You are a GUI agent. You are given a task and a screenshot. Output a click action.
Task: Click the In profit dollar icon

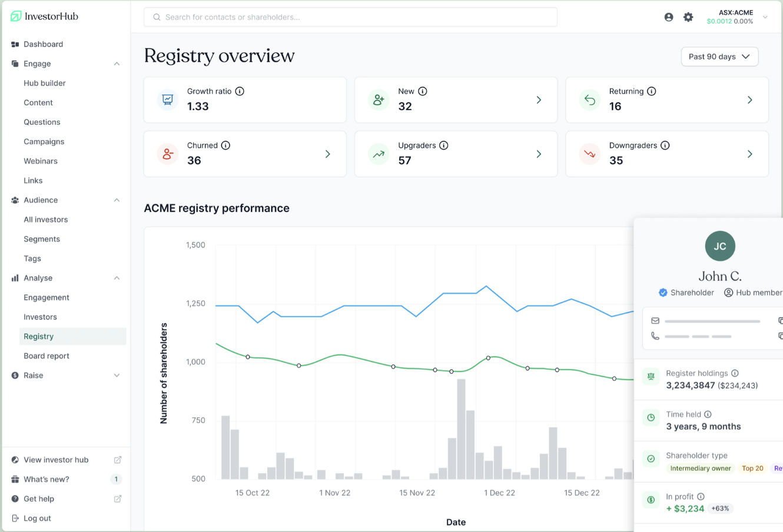(651, 500)
